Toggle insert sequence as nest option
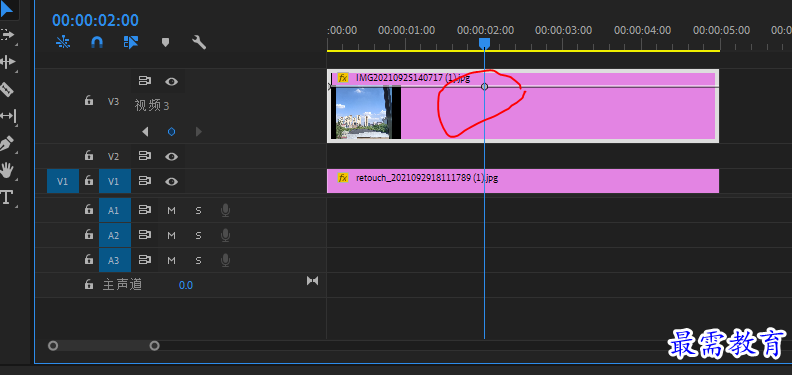Viewport: 792px width, 375px height. (63, 42)
